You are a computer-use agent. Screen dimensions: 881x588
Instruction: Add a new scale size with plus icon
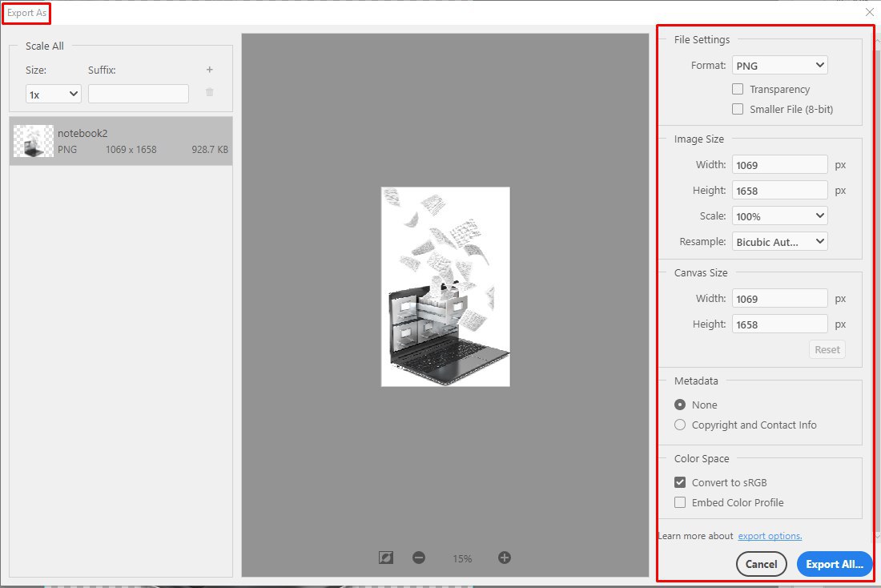210,70
